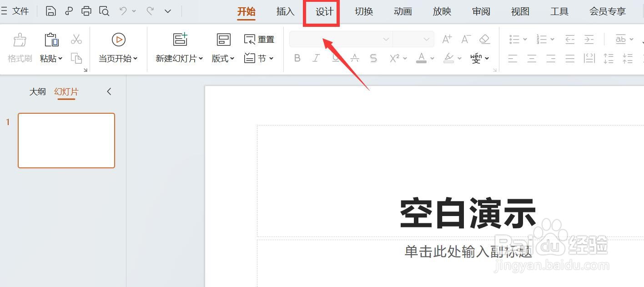This screenshot has width=644, height=287.
Task: Expand the 粘贴 paste options arrow
Action: pyautogui.click(x=60, y=58)
